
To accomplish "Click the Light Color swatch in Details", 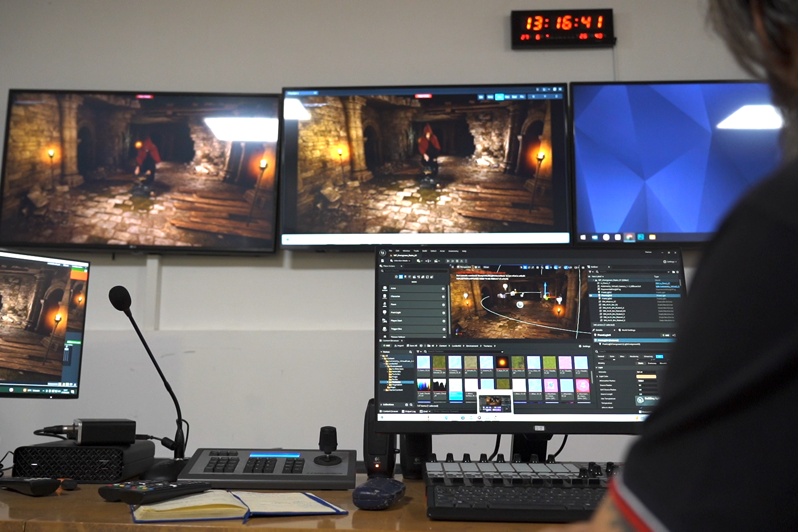I will coord(646,377).
